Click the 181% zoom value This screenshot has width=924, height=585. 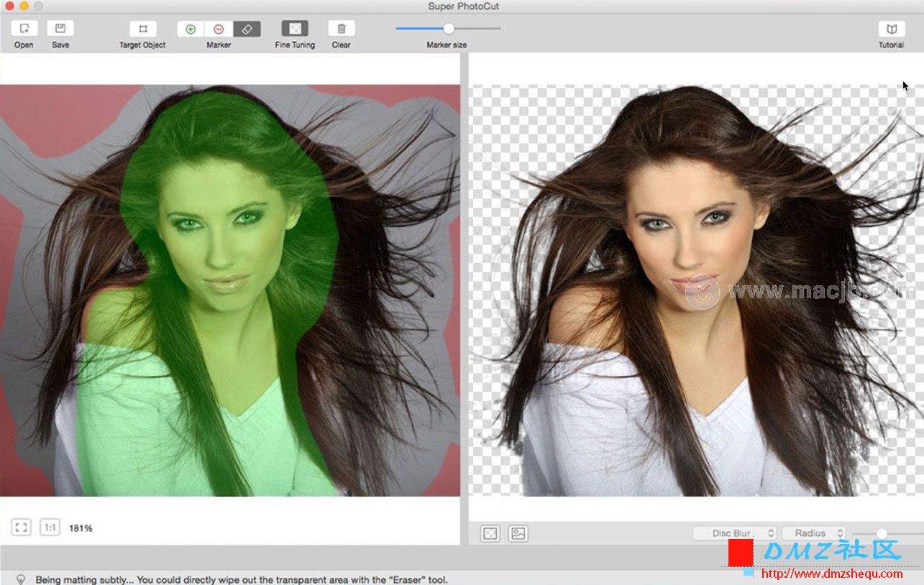[x=81, y=528]
